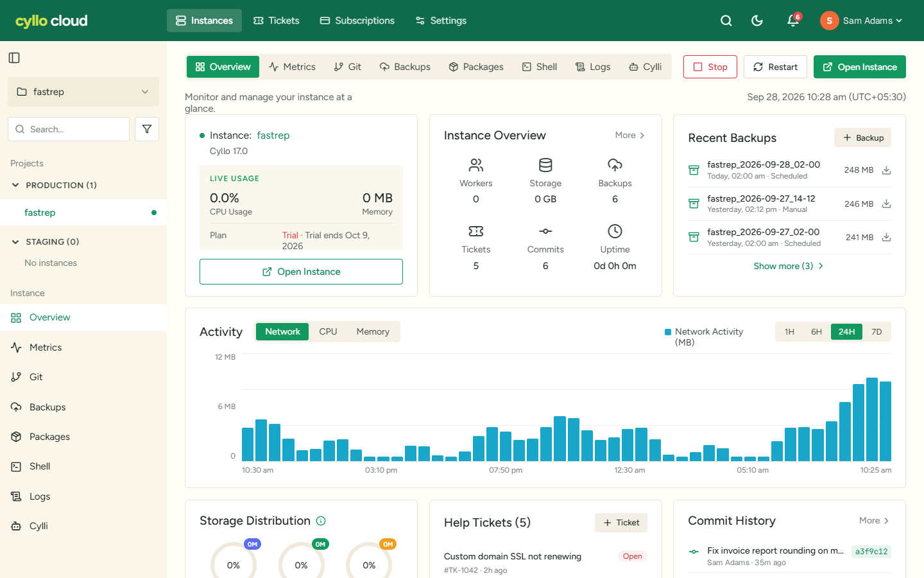Focus the sidebar Search field
The width and height of the screenshot is (924, 578).
[x=69, y=129]
